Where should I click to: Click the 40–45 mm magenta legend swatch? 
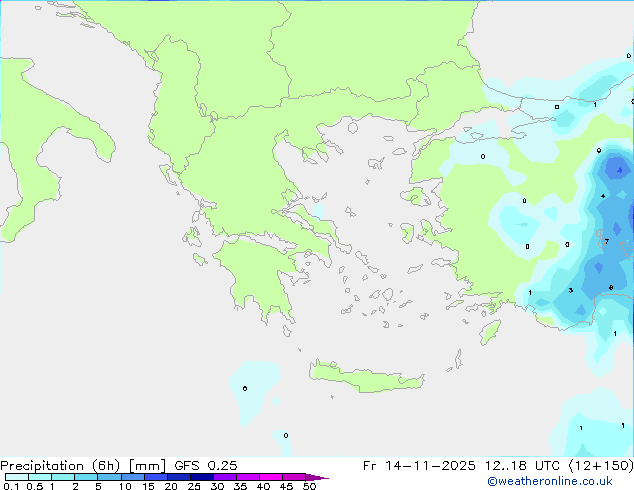click(271, 477)
